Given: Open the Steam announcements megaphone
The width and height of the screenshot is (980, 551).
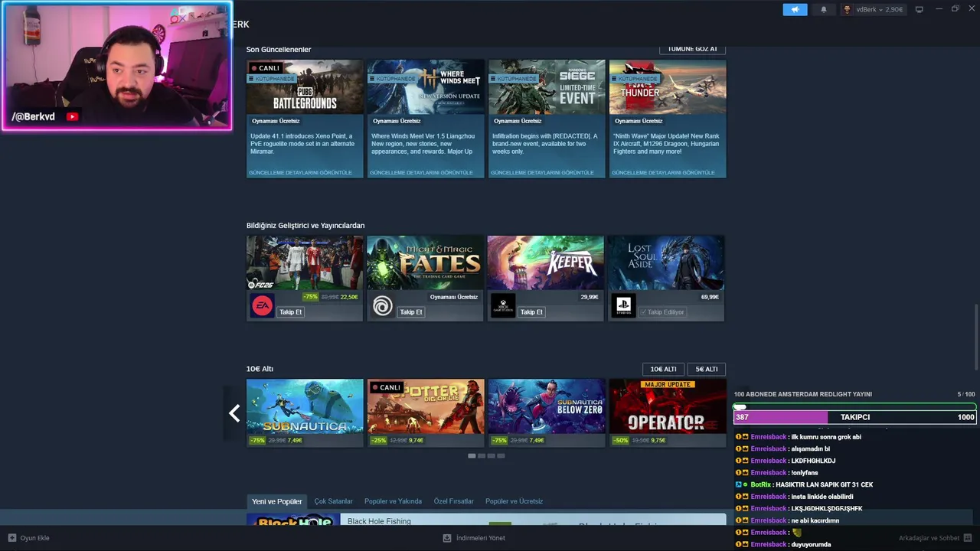Looking at the screenshot, I should point(795,9).
